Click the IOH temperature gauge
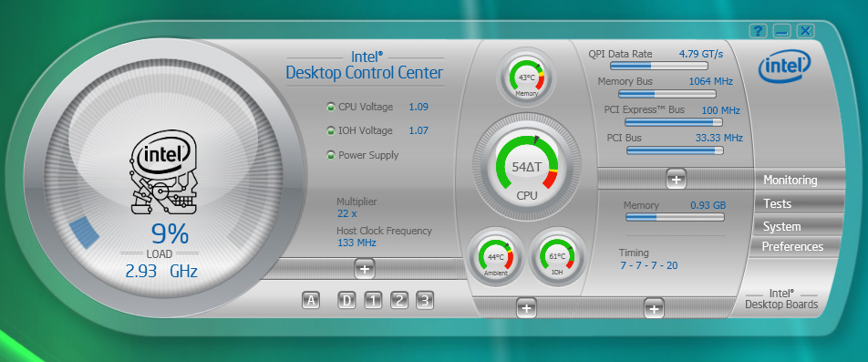Image resolution: width=868 pixels, height=362 pixels. pyautogui.click(x=556, y=257)
